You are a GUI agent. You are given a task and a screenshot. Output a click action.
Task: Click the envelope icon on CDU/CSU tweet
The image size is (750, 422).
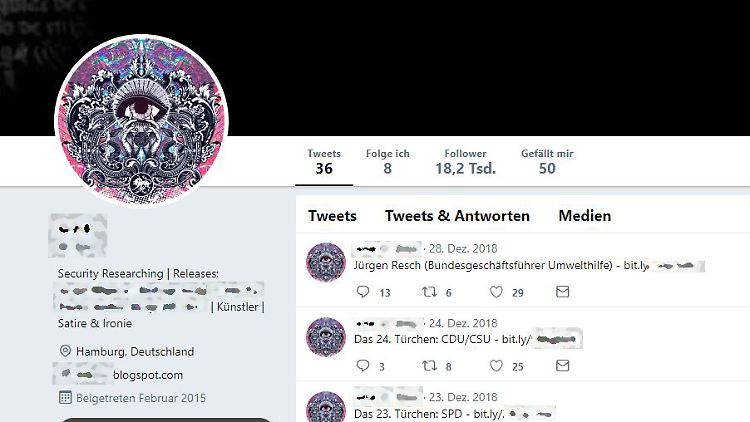[x=562, y=366]
